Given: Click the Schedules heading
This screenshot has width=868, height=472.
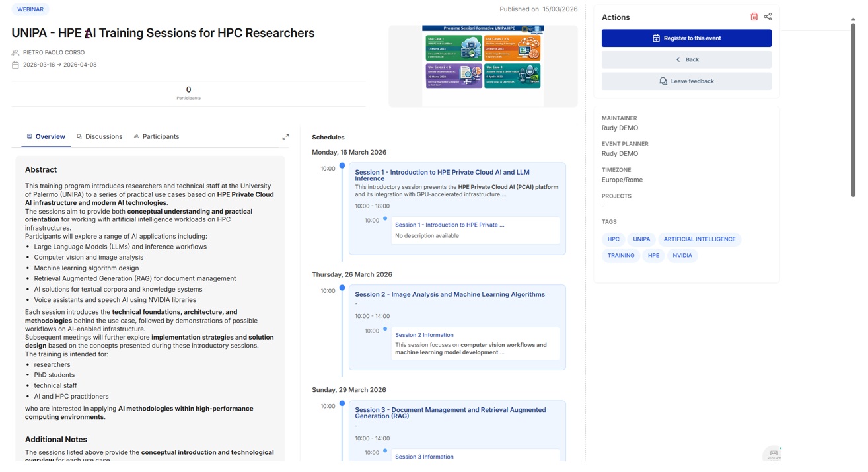Looking at the screenshot, I should click(x=328, y=138).
